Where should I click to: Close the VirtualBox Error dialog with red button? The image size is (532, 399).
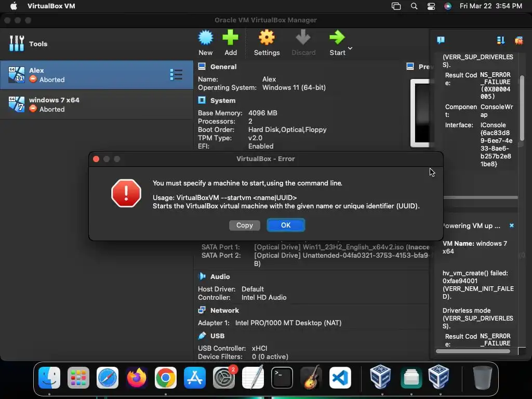pos(96,159)
